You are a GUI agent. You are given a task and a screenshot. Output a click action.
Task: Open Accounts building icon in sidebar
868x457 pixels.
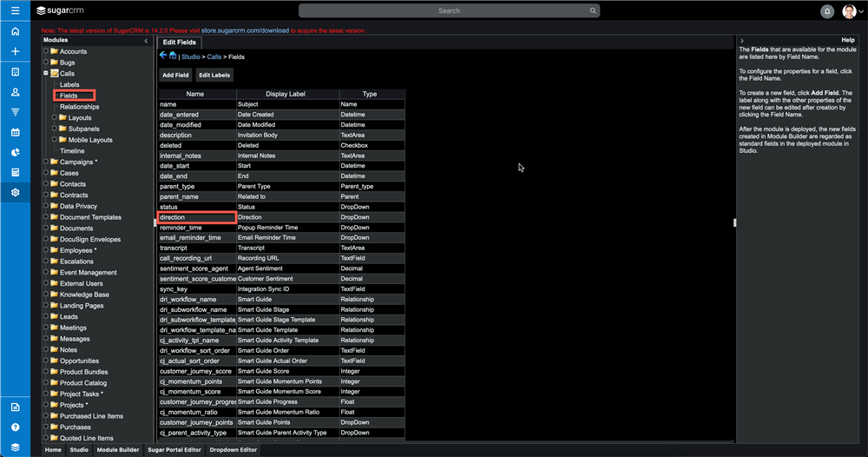click(x=15, y=72)
